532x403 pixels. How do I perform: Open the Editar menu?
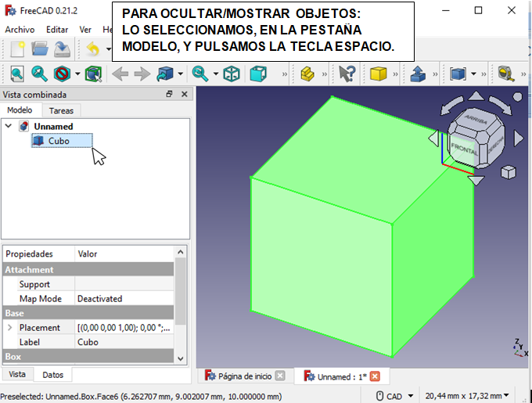(x=57, y=29)
